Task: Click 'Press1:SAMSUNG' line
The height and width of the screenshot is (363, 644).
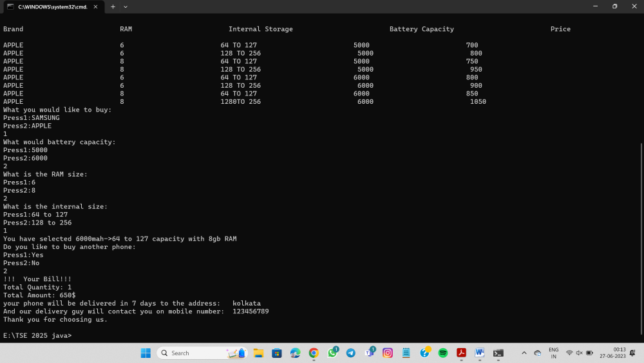Action: (x=31, y=118)
